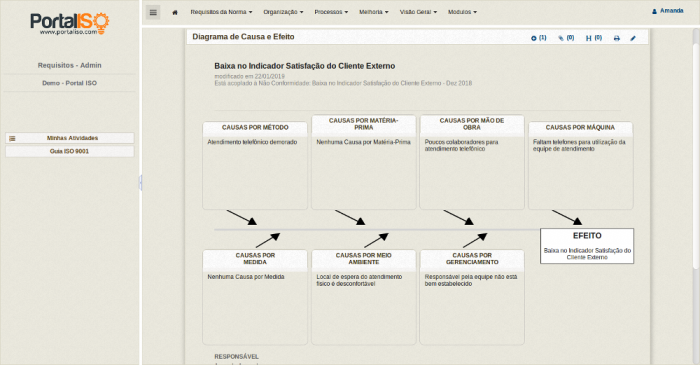Click the diagram title Baixa no Indicador
The width and height of the screenshot is (700, 365).
304,66
